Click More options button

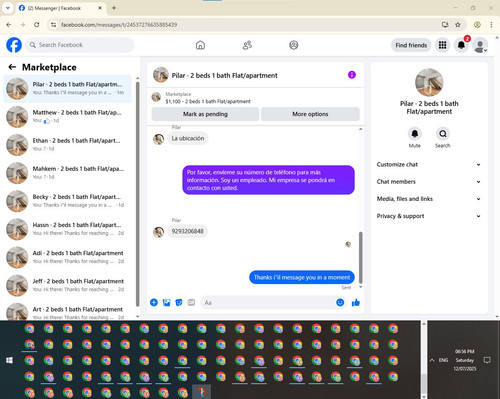[310, 114]
